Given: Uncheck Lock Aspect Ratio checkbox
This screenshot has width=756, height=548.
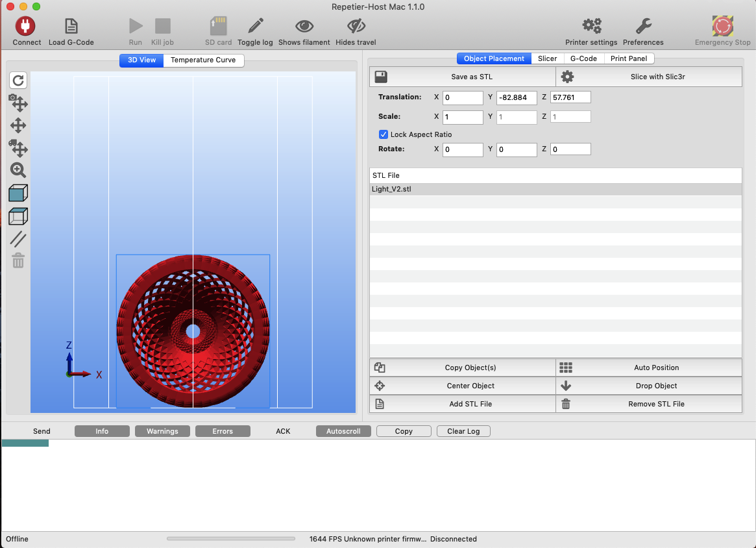Looking at the screenshot, I should click(384, 134).
